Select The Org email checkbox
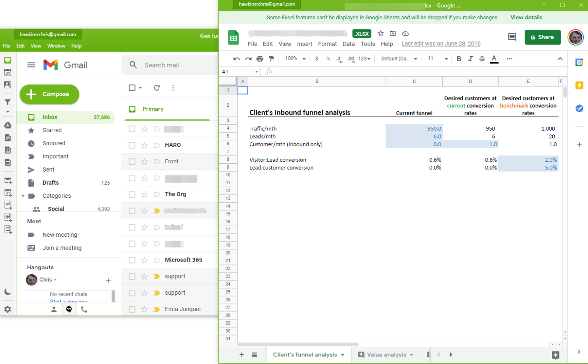The width and height of the screenshot is (588, 364). (x=132, y=194)
